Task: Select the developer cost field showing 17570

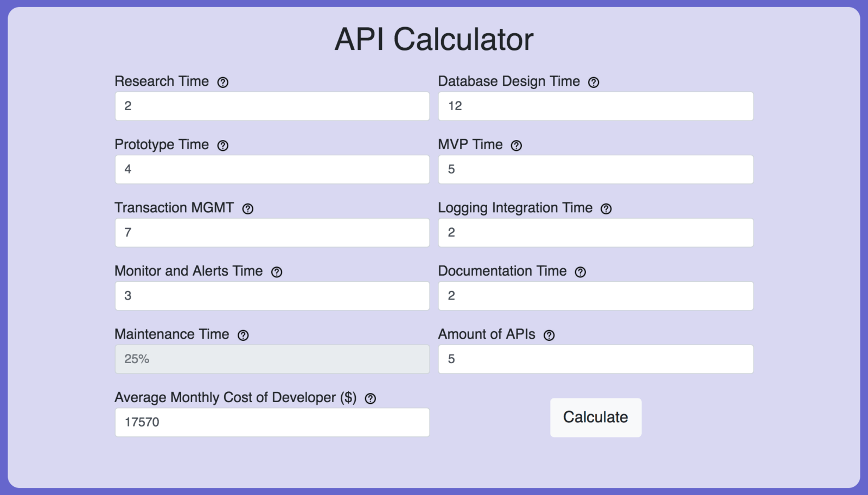Action: tap(271, 422)
